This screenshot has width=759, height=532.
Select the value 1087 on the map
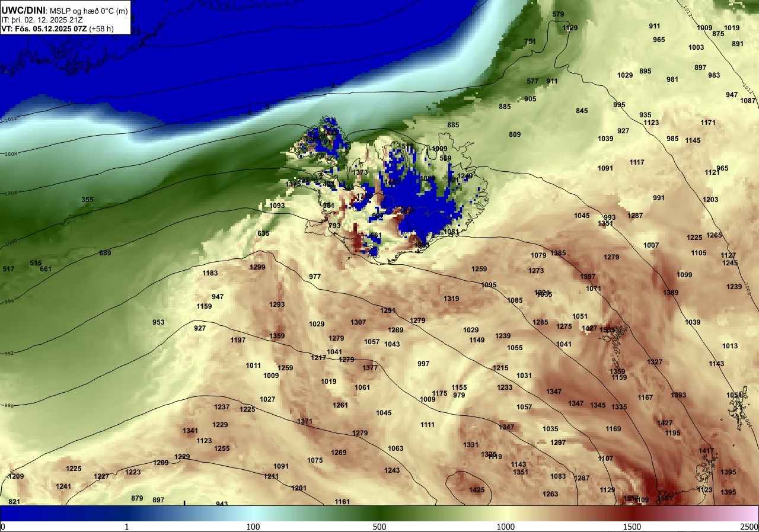748,101
